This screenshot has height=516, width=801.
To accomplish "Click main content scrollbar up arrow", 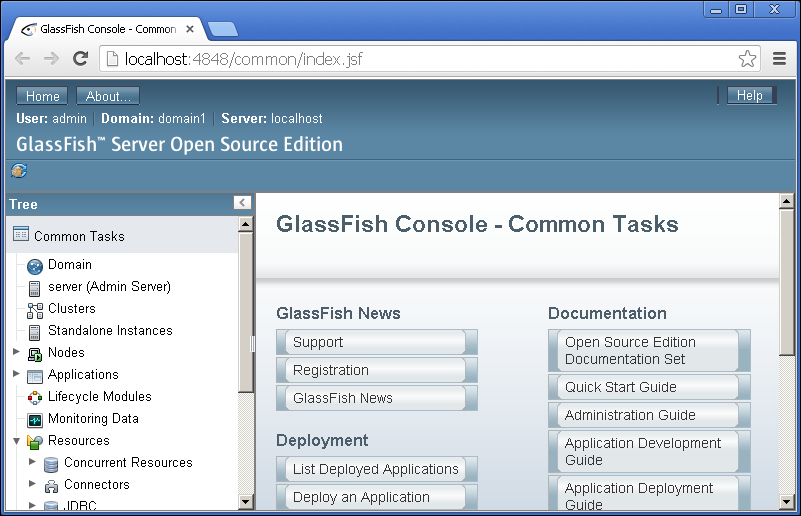I will (x=787, y=201).
